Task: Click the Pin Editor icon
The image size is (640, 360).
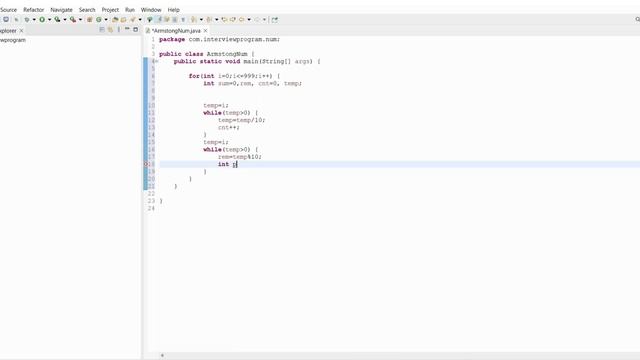Action: click(274, 19)
